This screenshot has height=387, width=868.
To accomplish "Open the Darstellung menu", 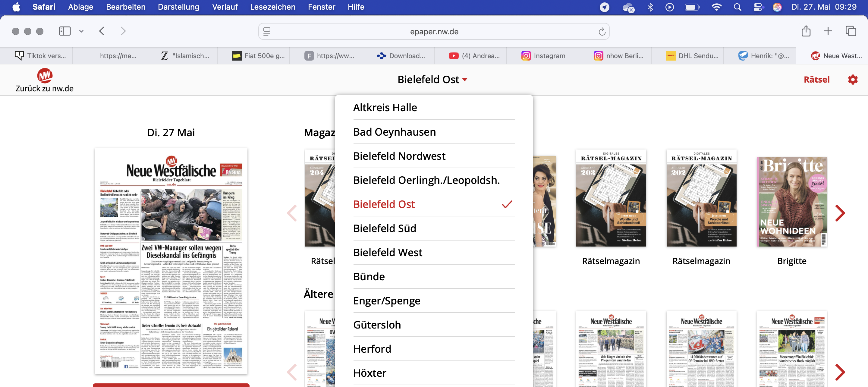I will point(179,7).
